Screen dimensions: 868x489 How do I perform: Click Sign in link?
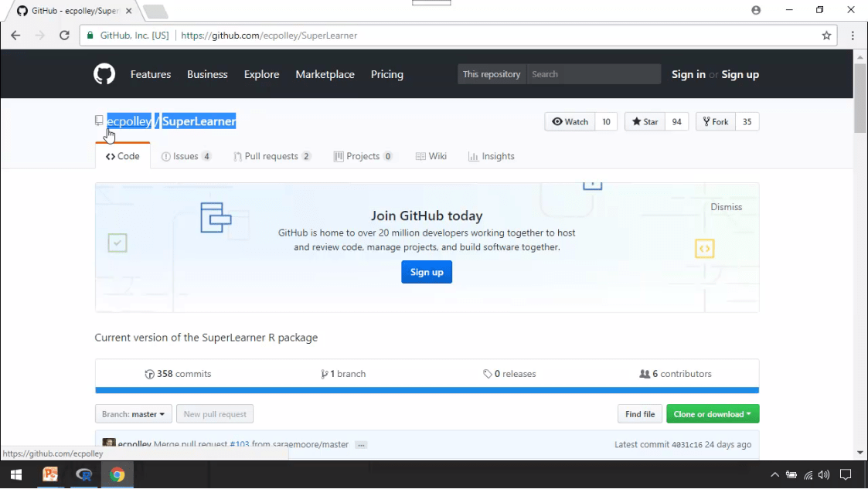coord(688,74)
